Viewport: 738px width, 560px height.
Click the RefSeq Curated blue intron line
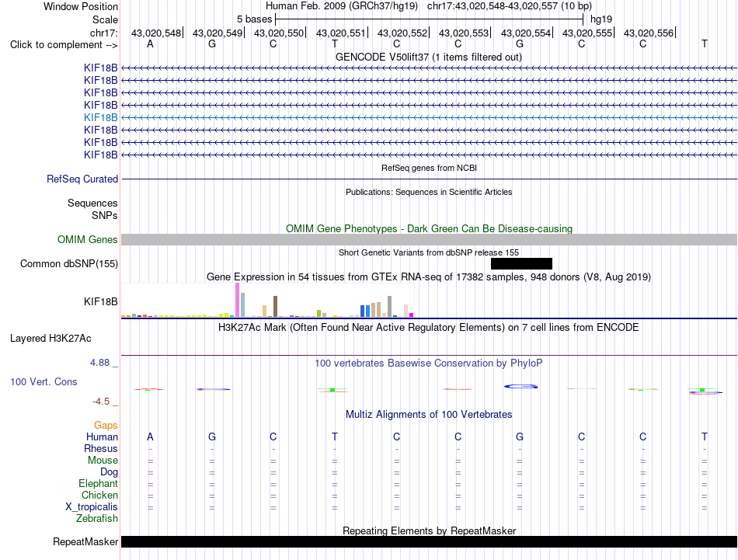pyautogui.click(x=429, y=179)
